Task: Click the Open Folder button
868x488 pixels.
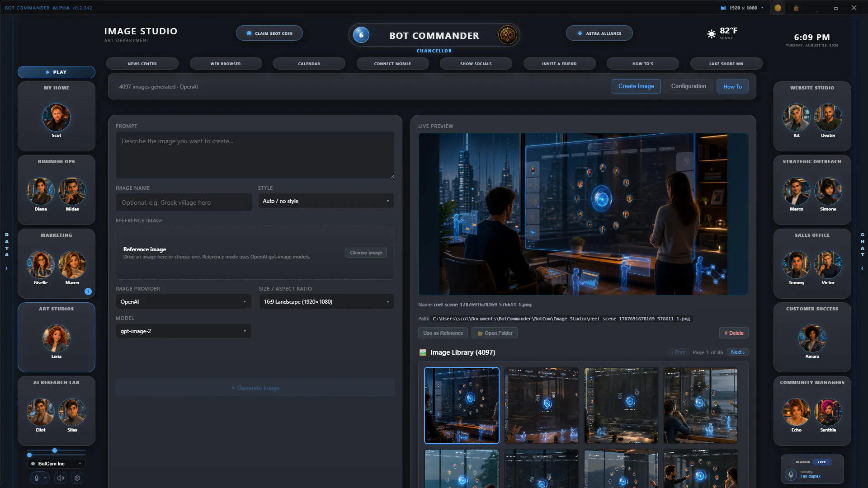Action: pyautogui.click(x=495, y=333)
